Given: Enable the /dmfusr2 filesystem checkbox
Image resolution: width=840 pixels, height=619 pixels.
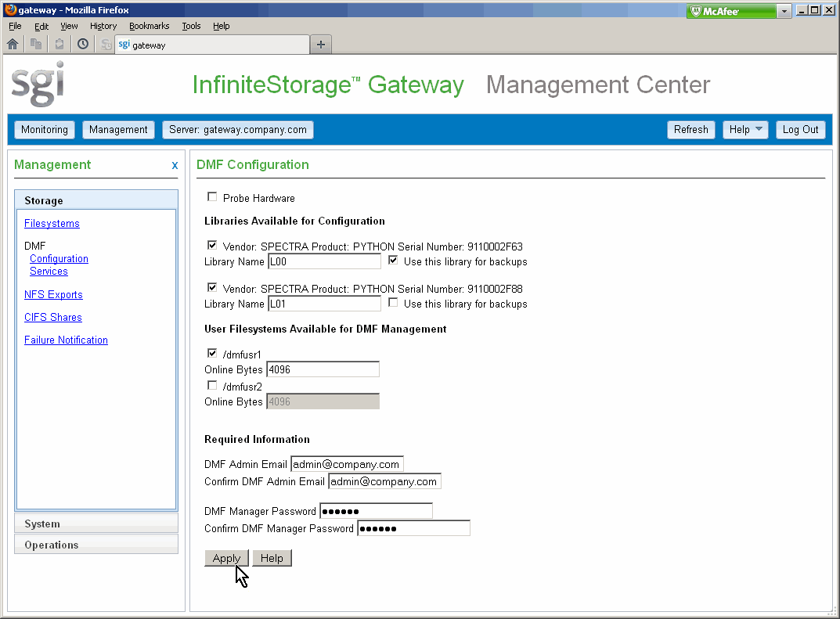Looking at the screenshot, I should pyautogui.click(x=212, y=385).
